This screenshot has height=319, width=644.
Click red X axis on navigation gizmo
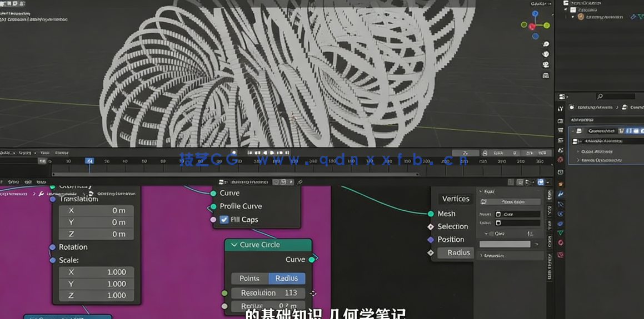coord(532,26)
